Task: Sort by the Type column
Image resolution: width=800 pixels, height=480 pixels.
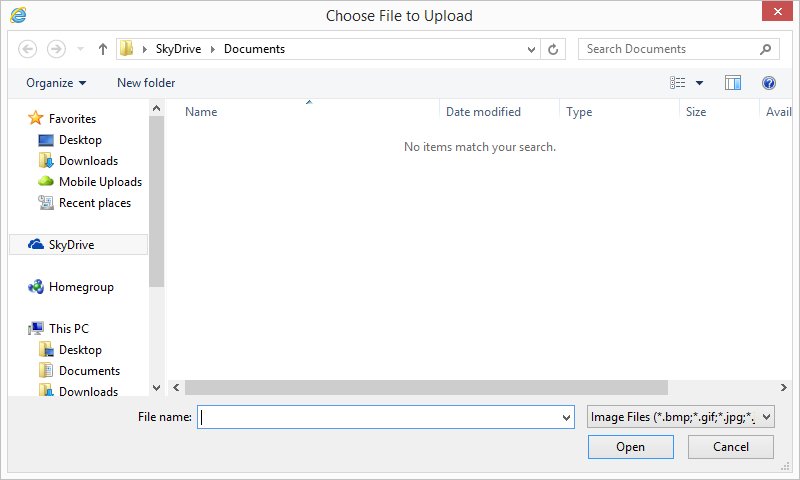Action: (x=579, y=112)
